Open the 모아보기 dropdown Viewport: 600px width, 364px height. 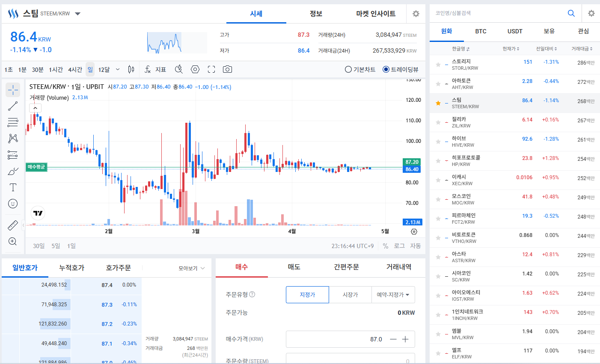coord(192,268)
